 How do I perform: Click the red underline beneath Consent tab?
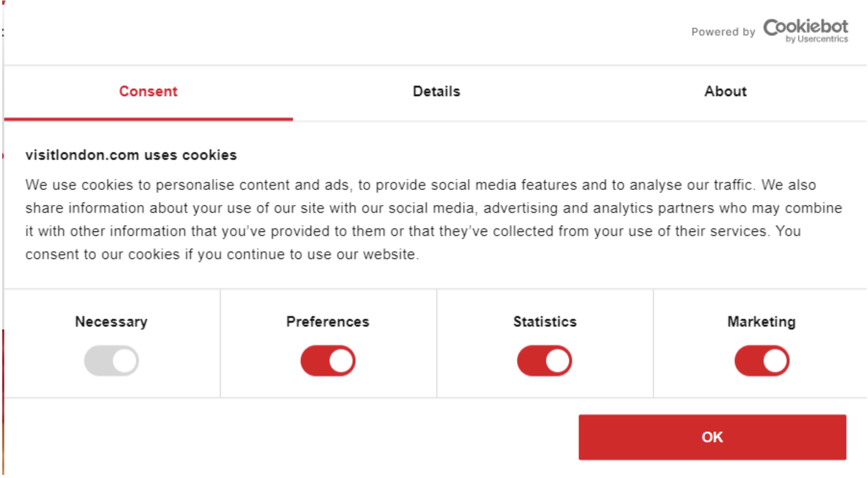coord(148,119)
